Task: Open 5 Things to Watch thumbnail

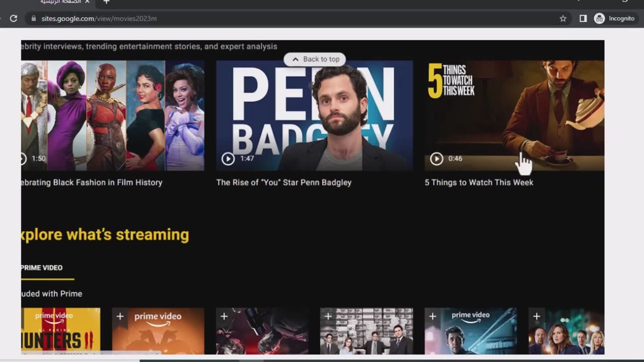Action: coord(514,116)
